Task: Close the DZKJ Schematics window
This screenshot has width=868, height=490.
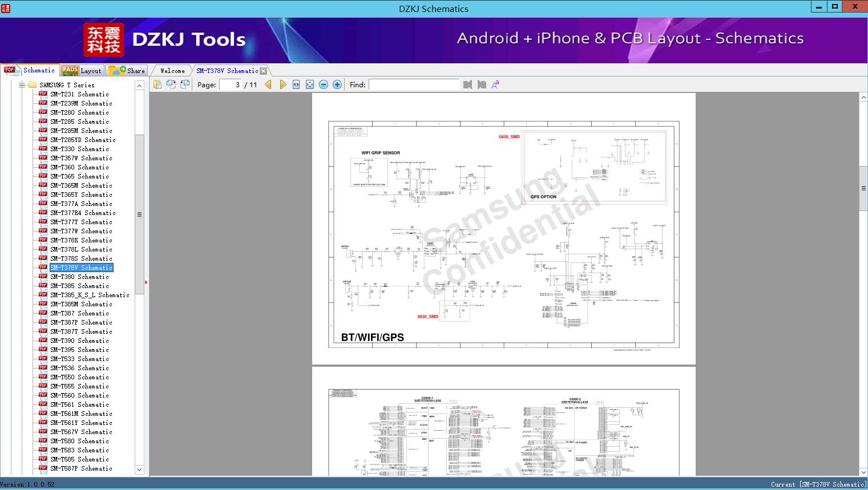Action: (855, 7)
